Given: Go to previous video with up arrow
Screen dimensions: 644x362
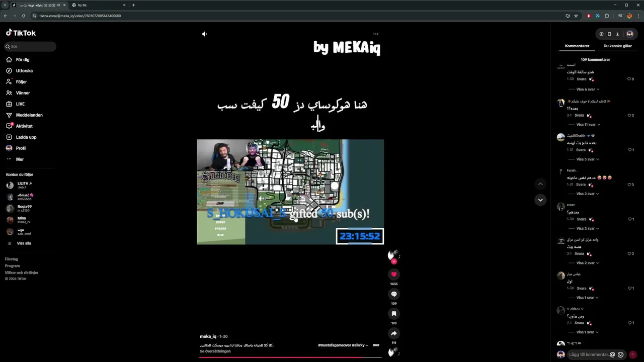Looking at the screenshot, I should 540,184.
